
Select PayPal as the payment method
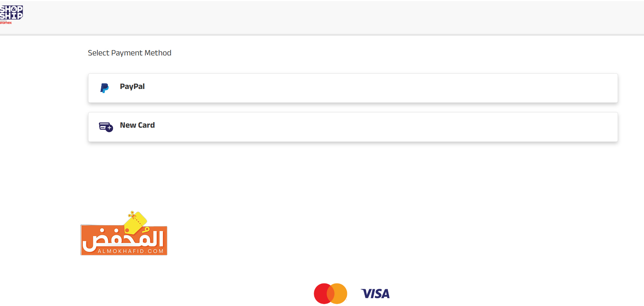click(x=132, y=87)
